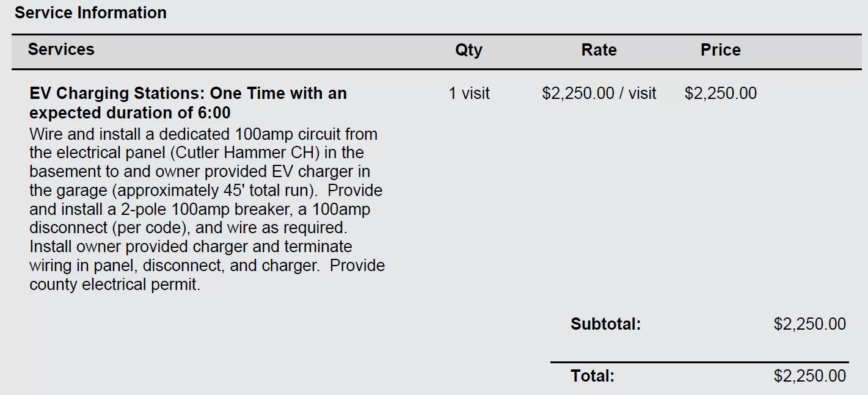Click the '1 visit' quantity value
Screen dimensions: 868x395
pyautogui.click(x=469, y=93)
